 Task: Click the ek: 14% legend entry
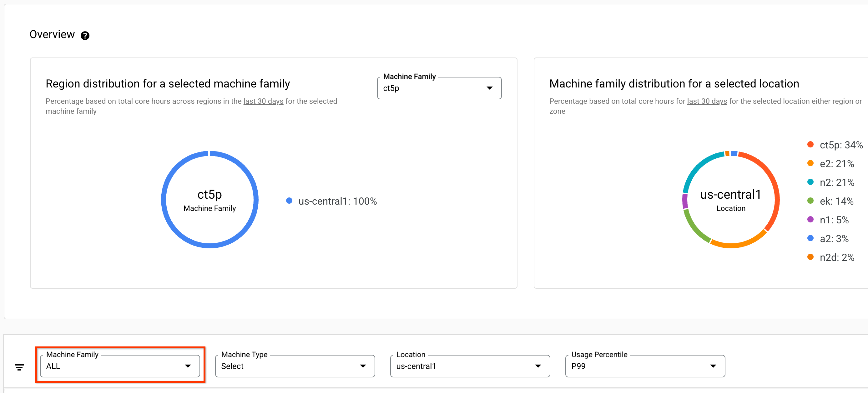(x=837, y=201)
